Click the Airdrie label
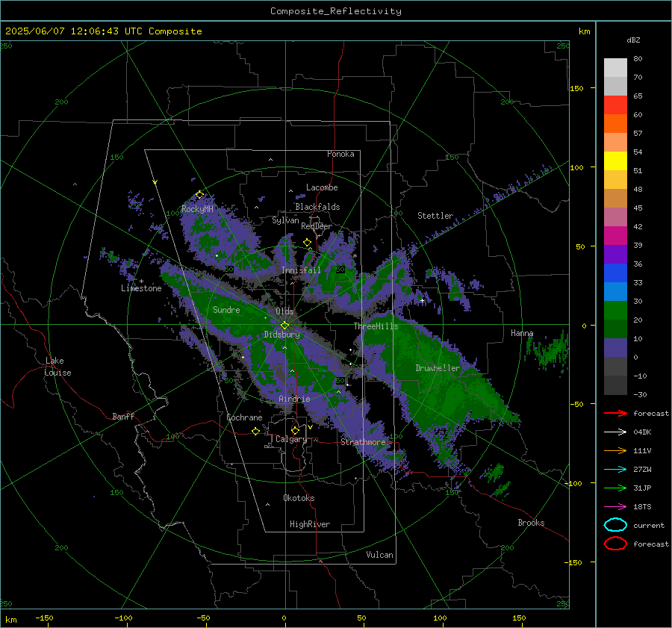Screen dimensions: 672x628 click(294, 399)
